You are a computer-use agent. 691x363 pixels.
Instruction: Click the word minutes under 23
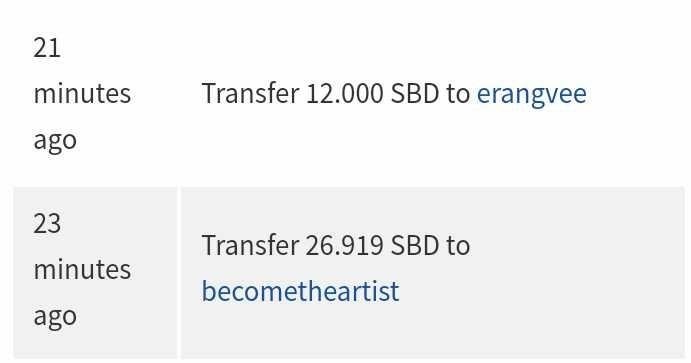pyautogui.click(x=82, y=270)
